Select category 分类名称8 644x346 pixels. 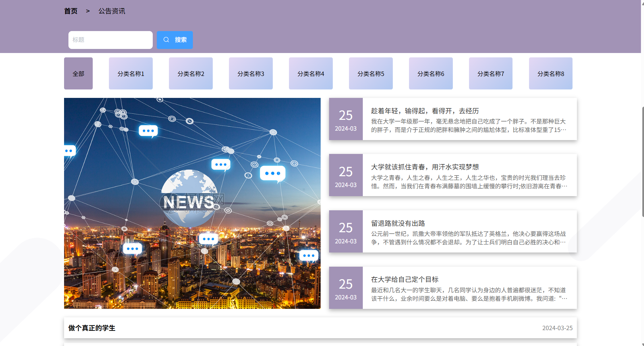[x=551, y=73]
